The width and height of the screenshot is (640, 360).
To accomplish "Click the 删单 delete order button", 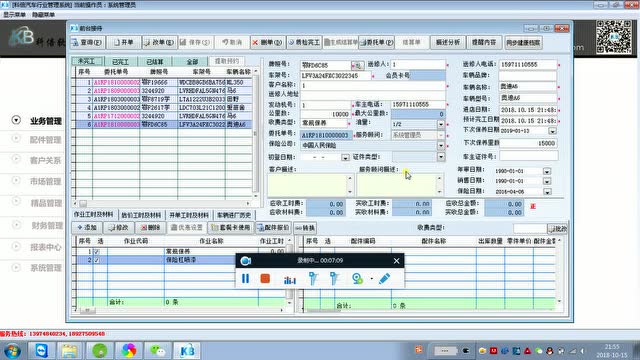I will tap(267, 42).
